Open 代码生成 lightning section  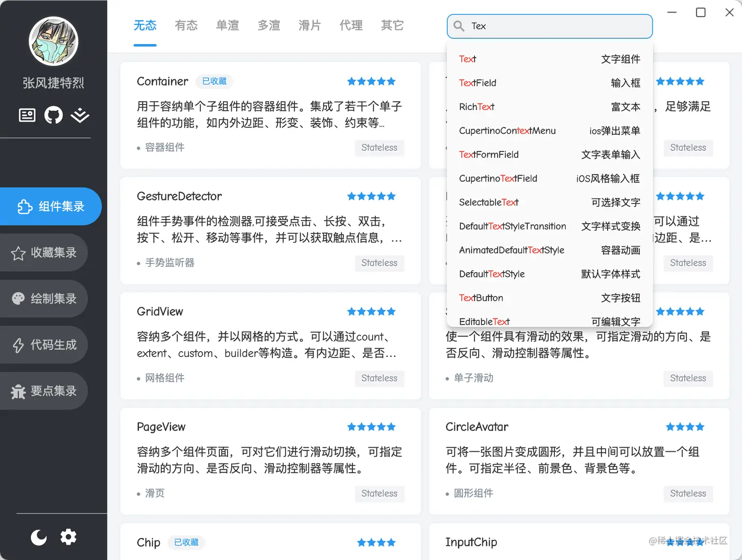[43, 345]
